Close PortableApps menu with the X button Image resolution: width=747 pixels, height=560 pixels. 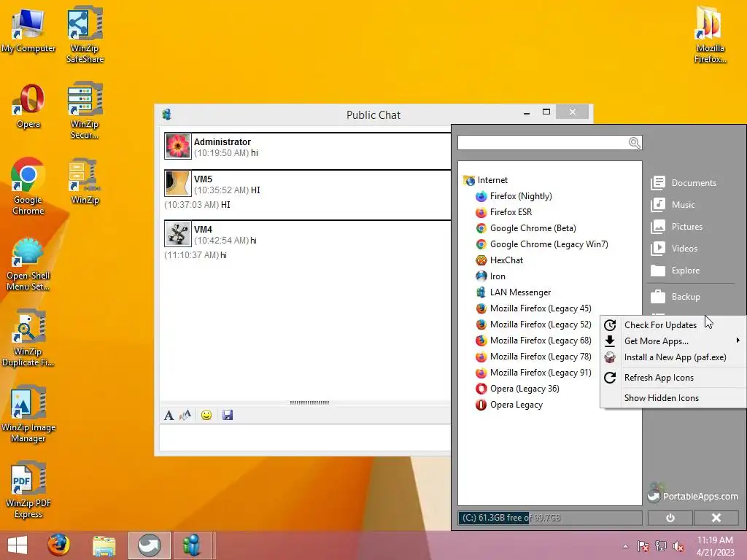tap(716, 518)
